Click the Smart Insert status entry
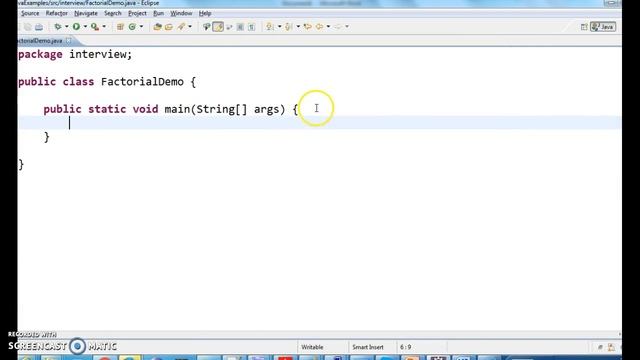Screen dimensions: 640x360 pos(368,347)
